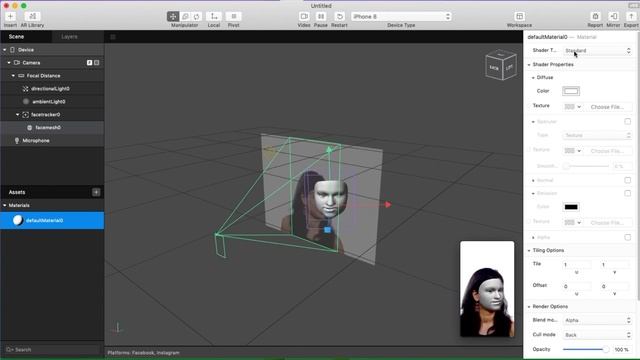Open the Shader Type dropdown
The image size is (640, 360).
[x=598, y=51]
